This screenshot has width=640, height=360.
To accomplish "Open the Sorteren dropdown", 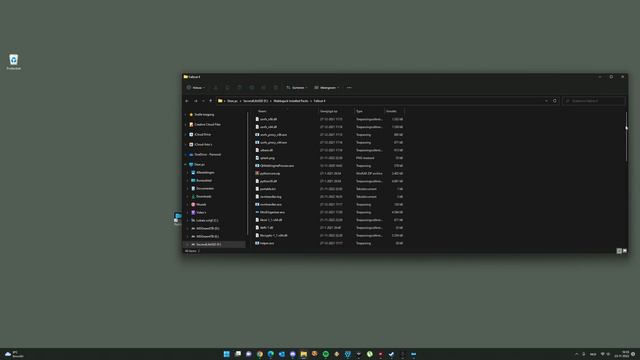I will (x=296, y=88).
